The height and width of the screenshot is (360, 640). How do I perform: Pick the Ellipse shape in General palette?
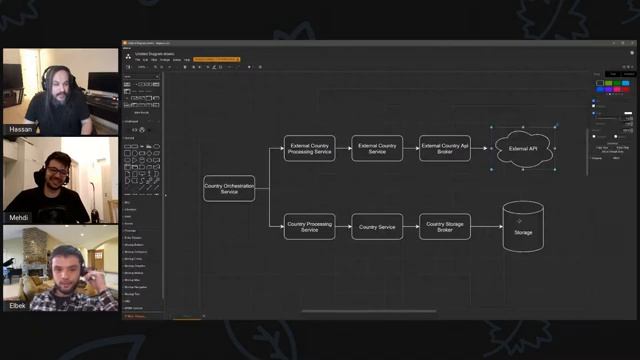coord(156,146)
